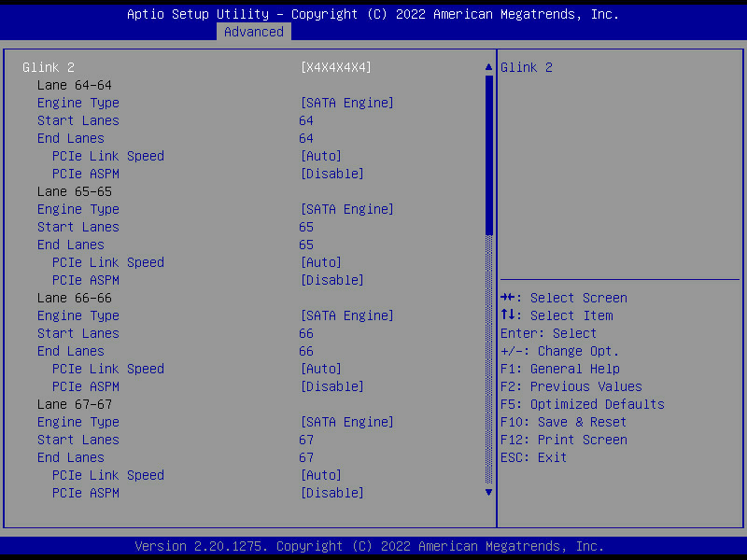Open the Glink 2 X4X4X4X4 option
Screen dimensions: 747x560
coord(336,67)
